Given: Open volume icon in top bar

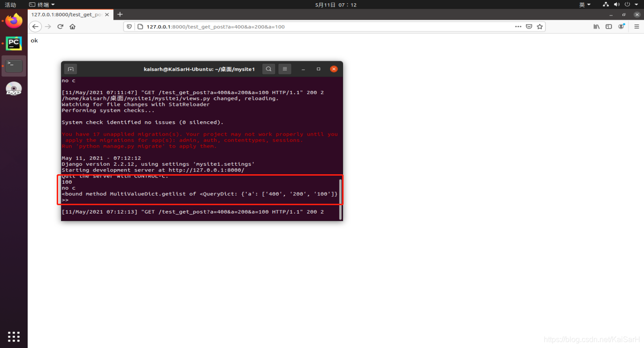Looking at the screenshot, I should 616,5.
